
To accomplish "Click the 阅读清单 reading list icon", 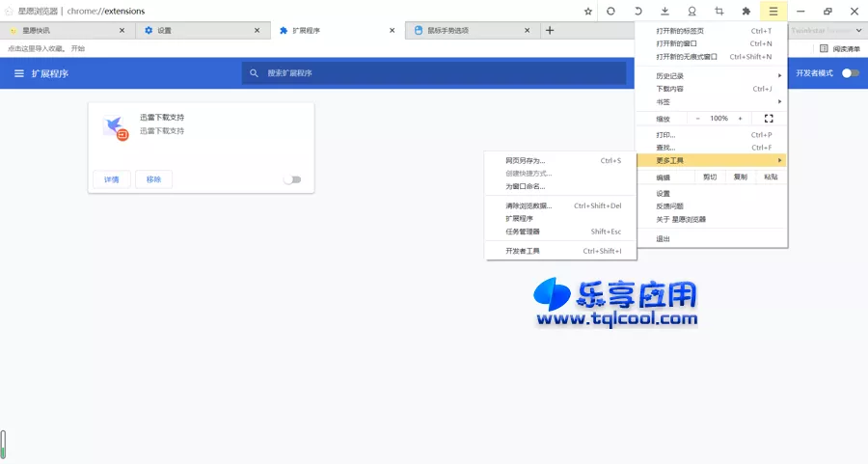I will tap(824, 49).
